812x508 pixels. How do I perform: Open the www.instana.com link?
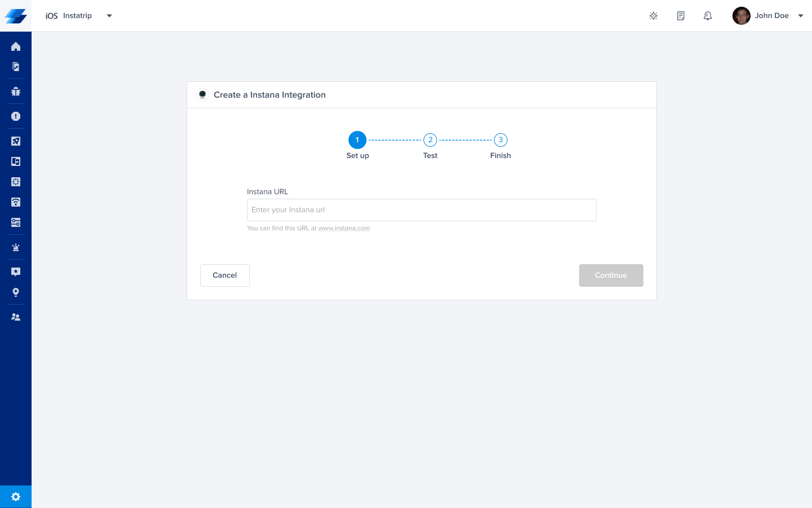(x=344, y=229)
